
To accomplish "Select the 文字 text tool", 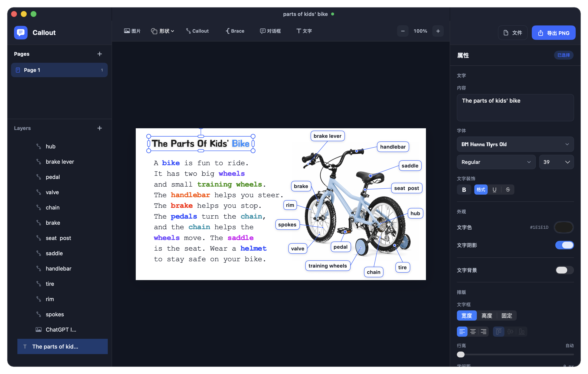I will (304, 31).
